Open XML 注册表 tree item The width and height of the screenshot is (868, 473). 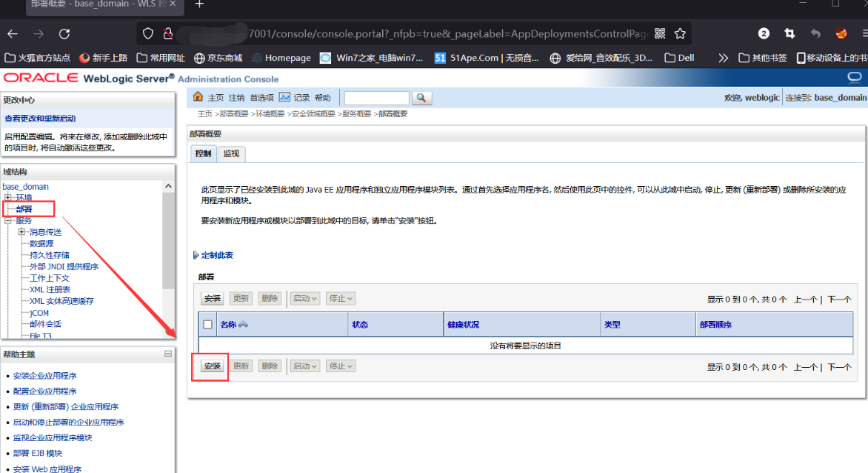pyautogui.click(x=50, y=290)
